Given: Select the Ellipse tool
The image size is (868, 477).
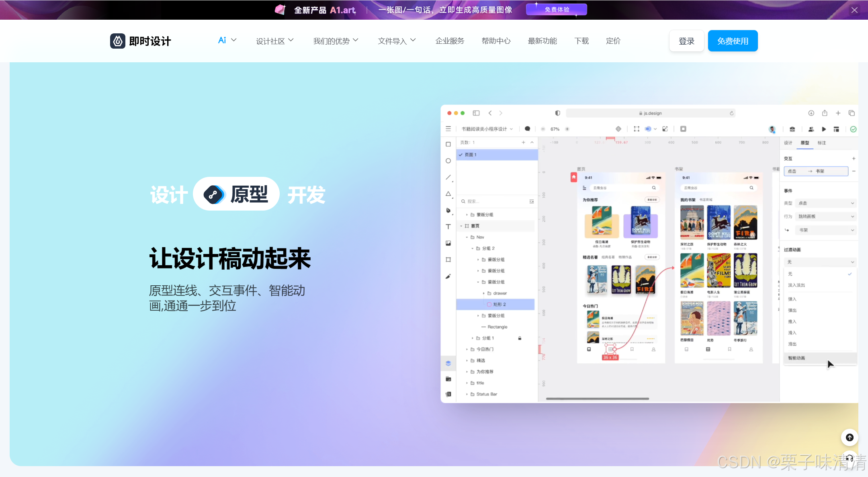Looking at the screenshot, I should click(x=448, y=161).
